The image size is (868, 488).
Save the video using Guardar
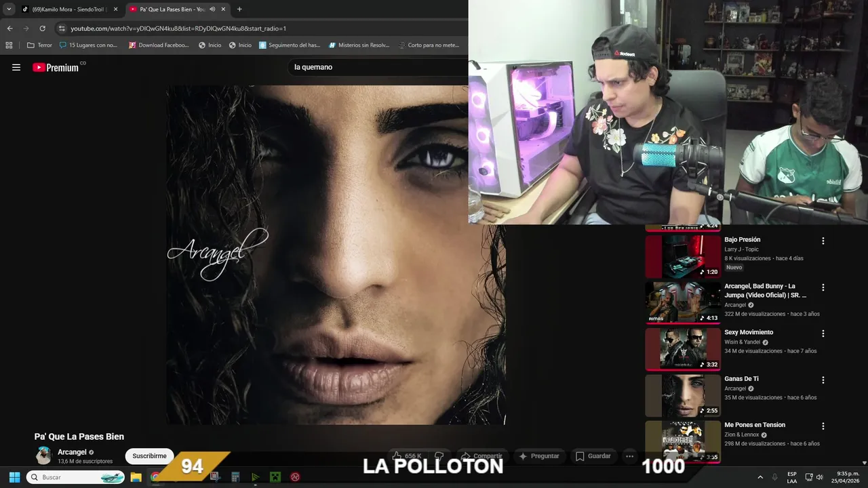point(593,456)
